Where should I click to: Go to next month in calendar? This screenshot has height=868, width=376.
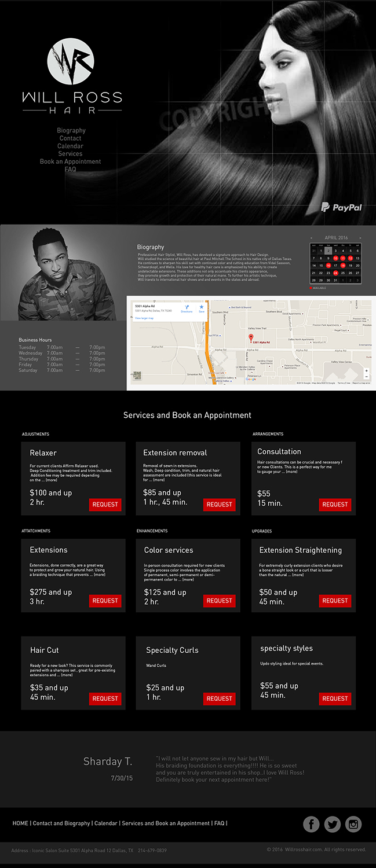[x=360, y=238]
